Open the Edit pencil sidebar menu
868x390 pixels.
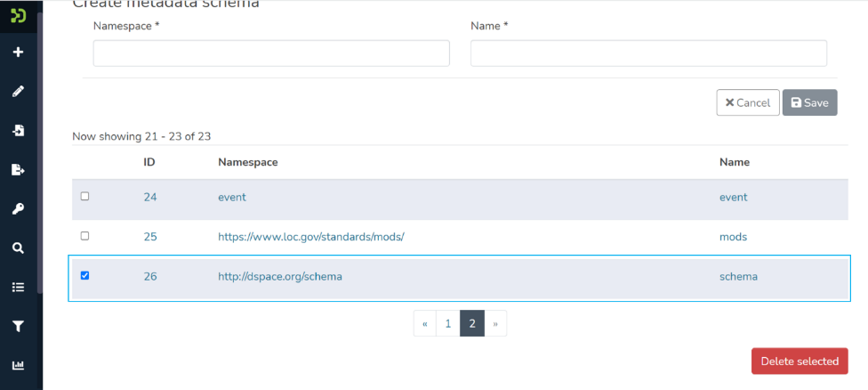[x=18, y=91]
